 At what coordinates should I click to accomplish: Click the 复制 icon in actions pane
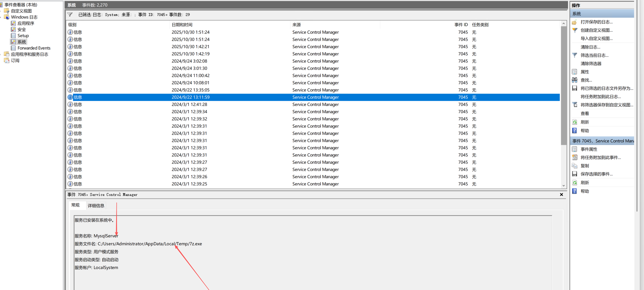coord(574,166)
